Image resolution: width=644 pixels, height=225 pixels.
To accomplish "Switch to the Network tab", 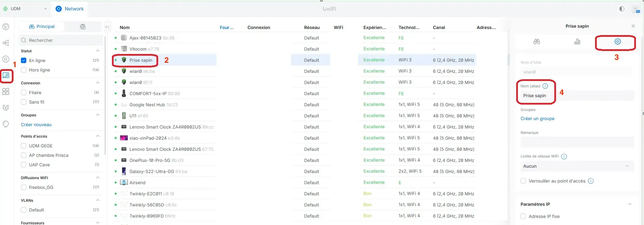I will pos(70,9).
